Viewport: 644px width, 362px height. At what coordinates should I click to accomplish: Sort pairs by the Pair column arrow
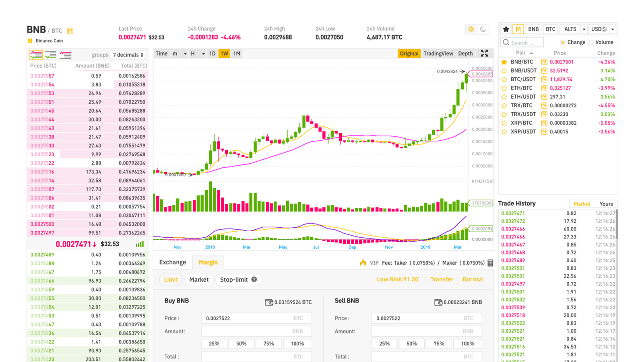click(531, 53)
